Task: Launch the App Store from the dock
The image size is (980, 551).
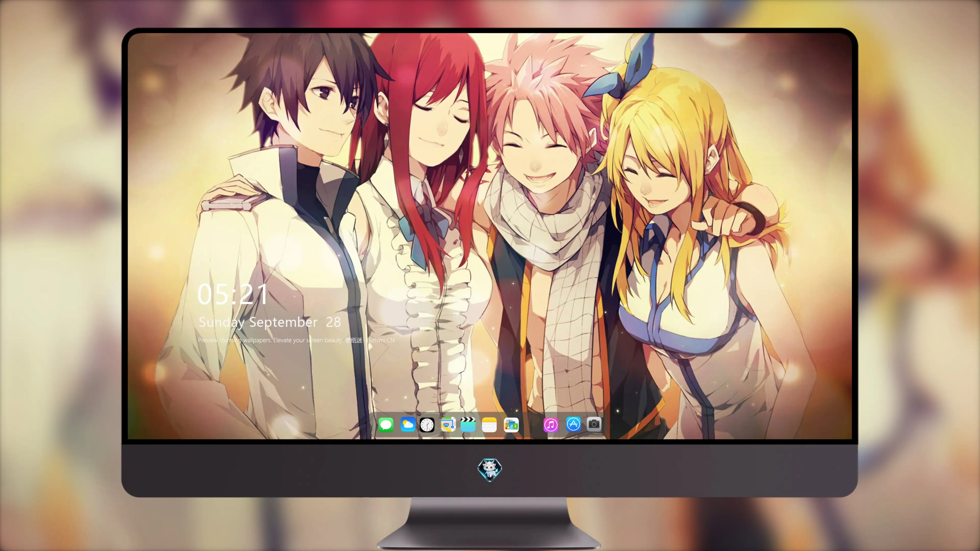Action: (573, 424)
